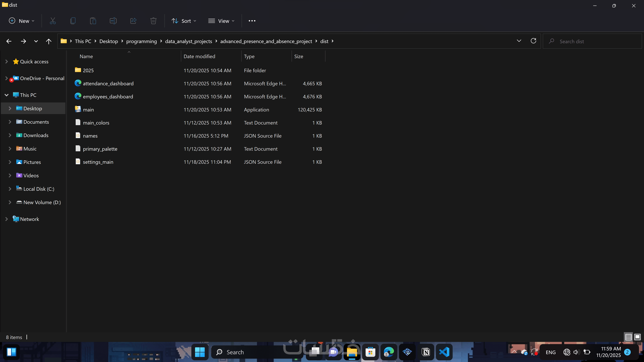
Task: Open the Sort dropdown menu
Action: point(184,21)
